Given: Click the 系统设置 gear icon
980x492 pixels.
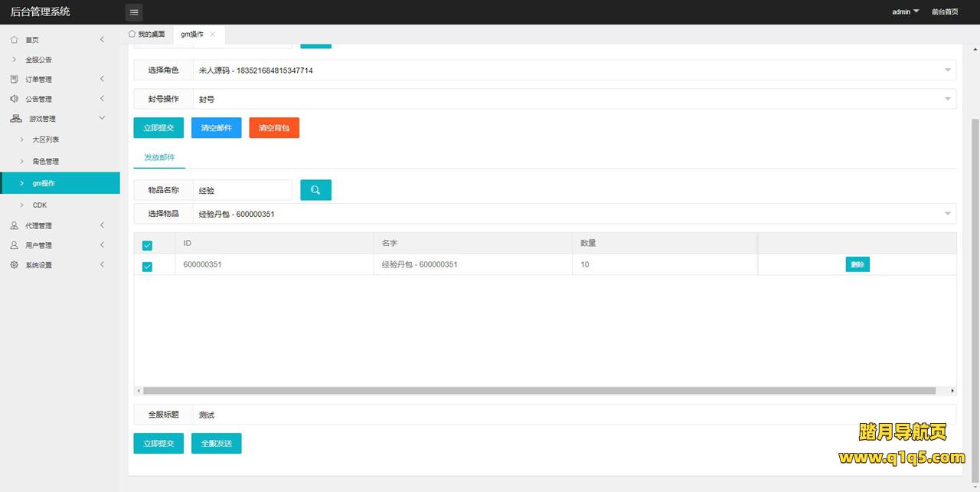Looking at the screenshot, I should [x=15, y=265].
